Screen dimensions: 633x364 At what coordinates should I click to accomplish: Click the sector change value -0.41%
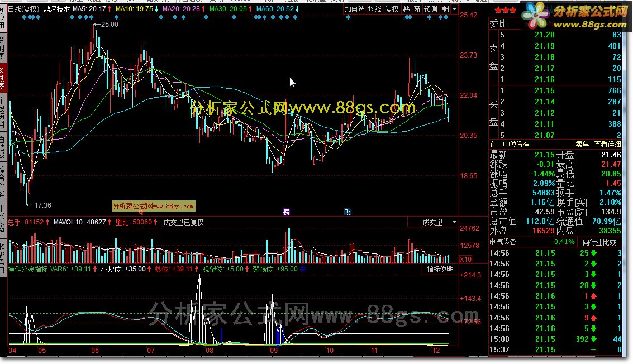tap(563, 242)
